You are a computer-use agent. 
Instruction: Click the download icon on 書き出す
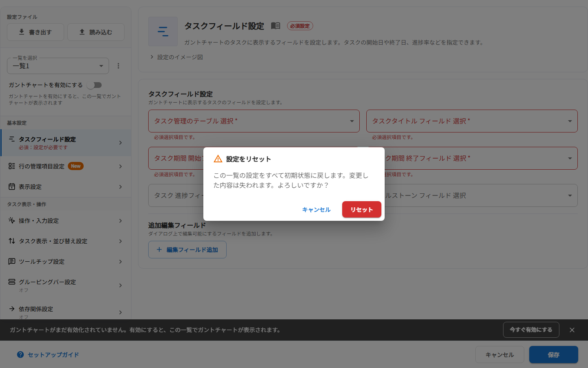22,32
